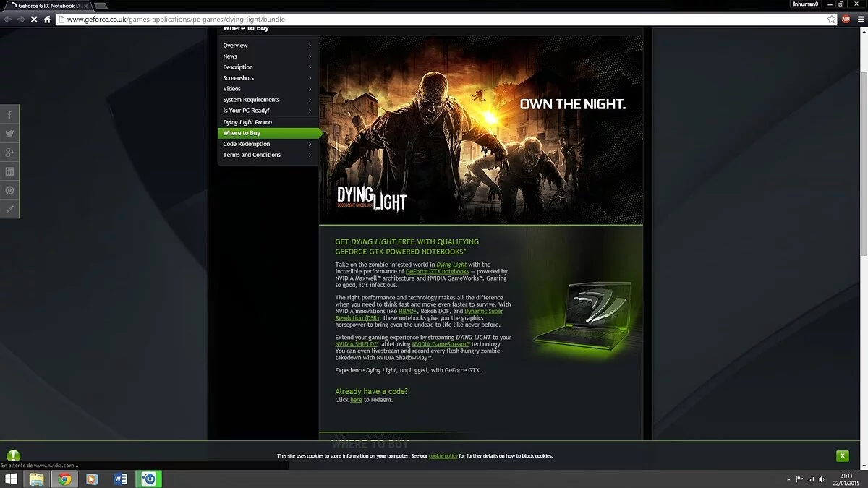Viewport: 868px width, 488px height.
Task: Close the GeForce GTX Notebook tab
Action: click(86, 5)
